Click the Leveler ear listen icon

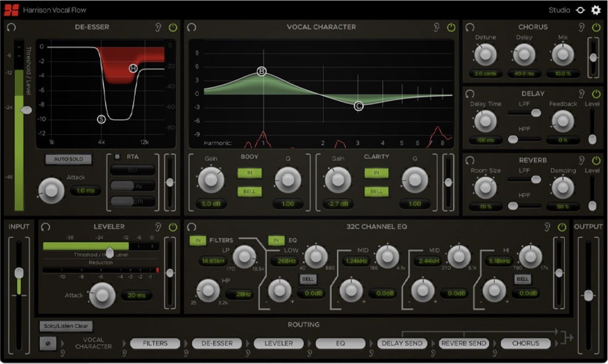coord(159,227)
